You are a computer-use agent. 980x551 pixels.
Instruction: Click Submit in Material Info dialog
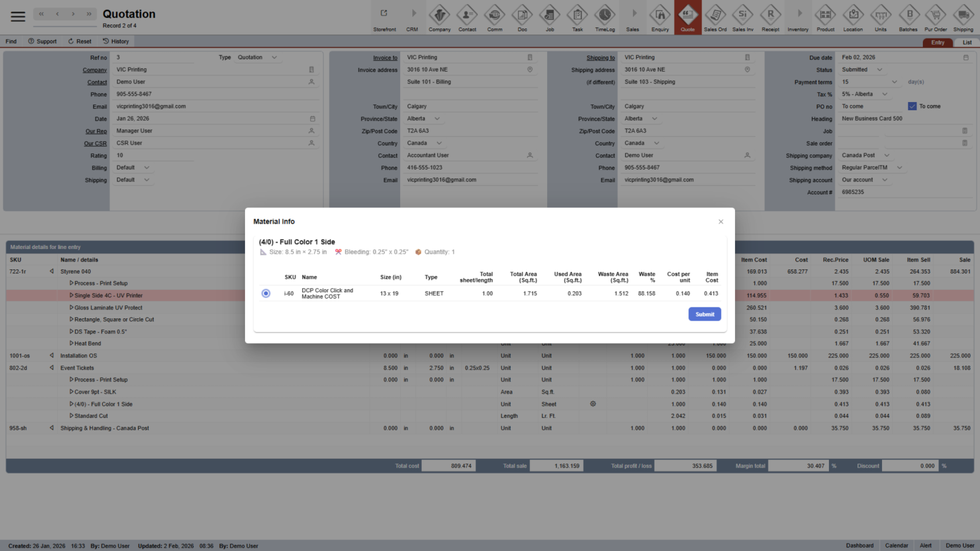(x=705, y=314)
